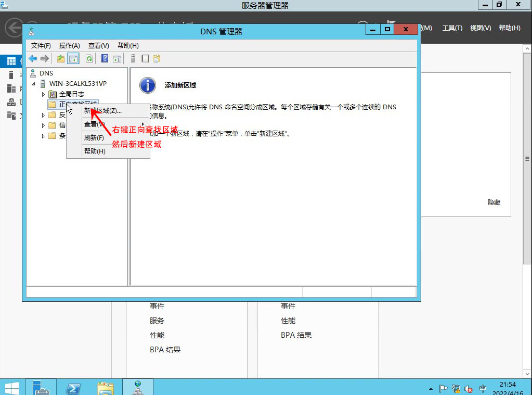This screenshot has height=395, width=532.
Task: Open Server Manager from the taskbar
Action: pyautogui.click(x=41, y=388)
